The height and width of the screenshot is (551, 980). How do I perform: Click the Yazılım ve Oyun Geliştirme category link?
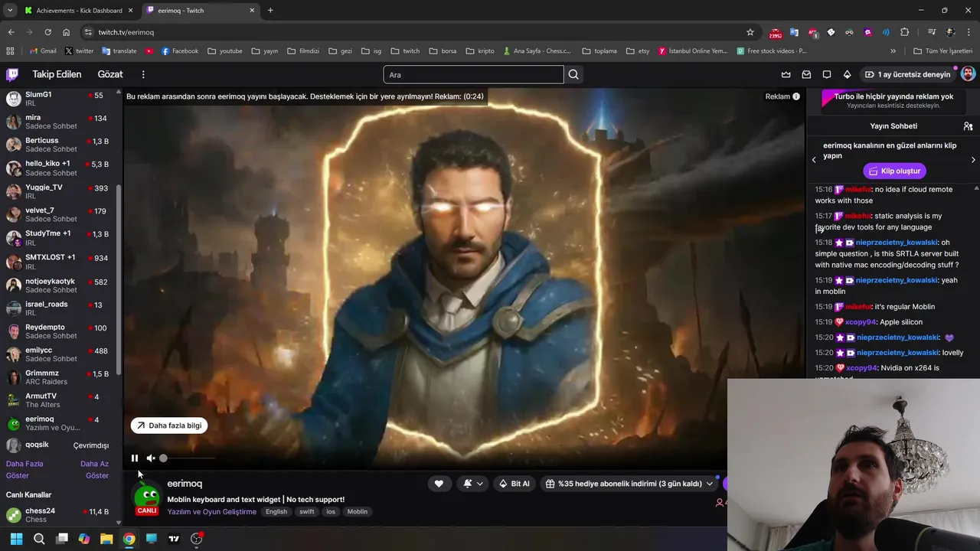tap(211, 512)
